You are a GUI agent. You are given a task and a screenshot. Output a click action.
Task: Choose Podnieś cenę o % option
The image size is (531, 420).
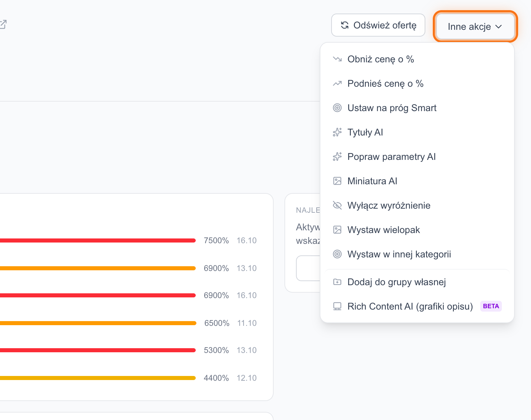point(417,84)
